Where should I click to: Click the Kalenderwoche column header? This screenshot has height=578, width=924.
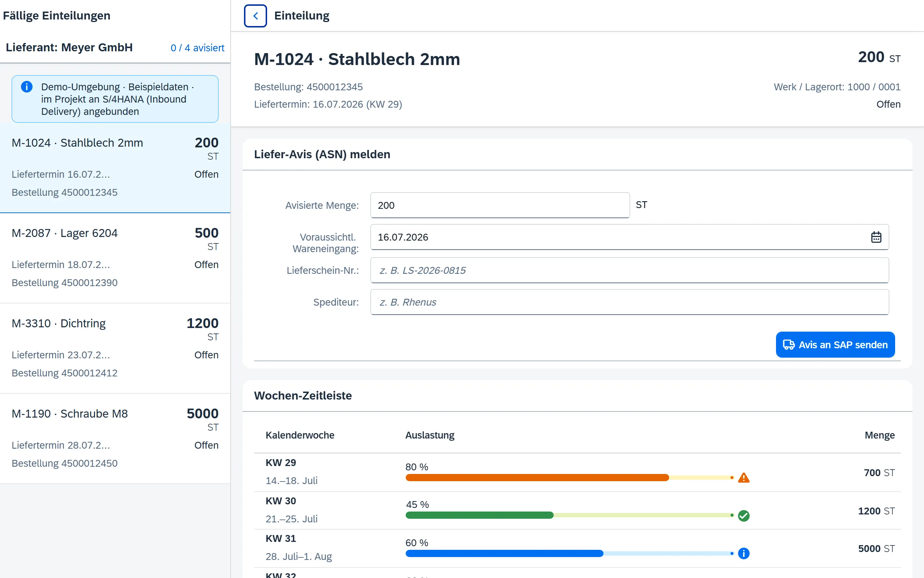coord(300,435)
